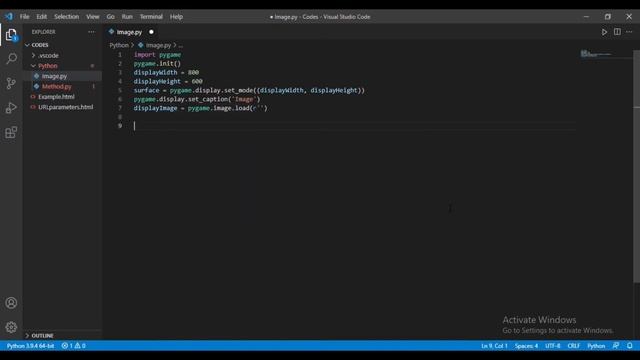Open the Manage gear icon

pyautogui.click(x=11, y=327)
